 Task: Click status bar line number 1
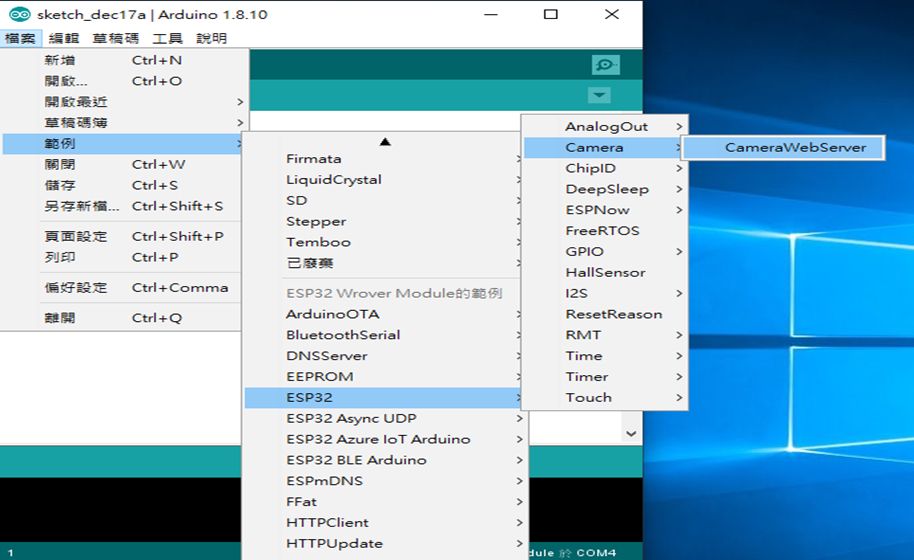[x=10, y=552]
